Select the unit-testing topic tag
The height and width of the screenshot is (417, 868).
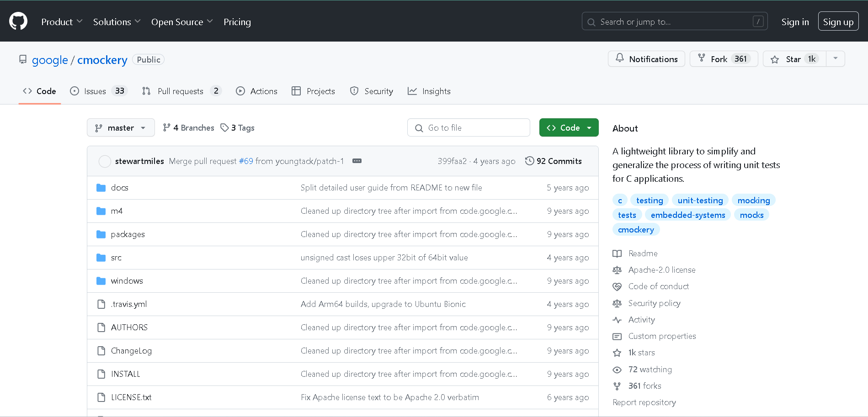700,201
